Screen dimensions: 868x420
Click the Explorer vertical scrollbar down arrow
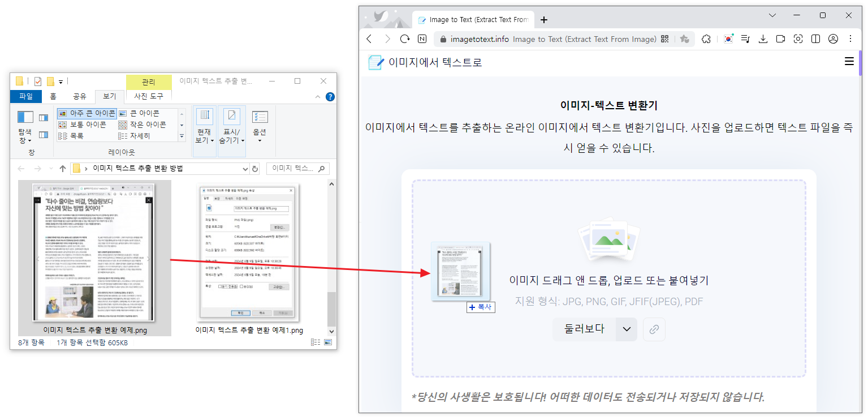coord(331,332)
